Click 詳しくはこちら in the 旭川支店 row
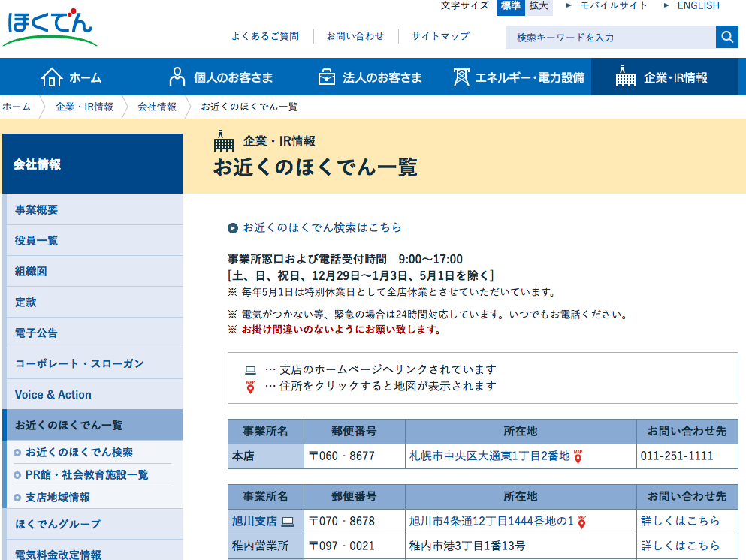746x560 pixels. tap(681, 522)
